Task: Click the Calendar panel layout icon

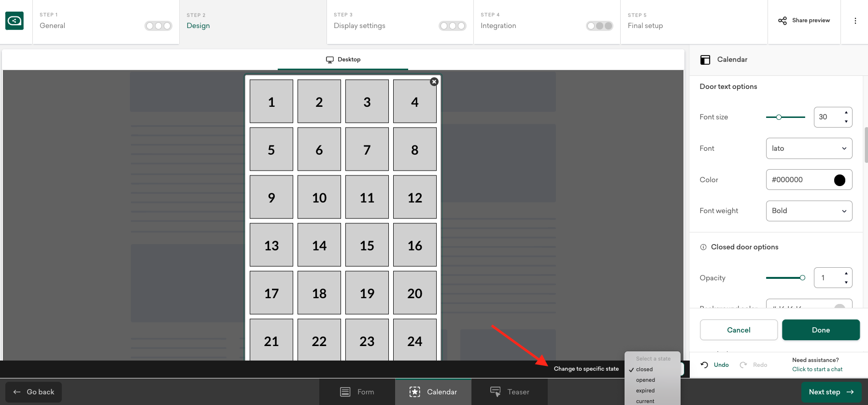Action: [x=705, y=60]
